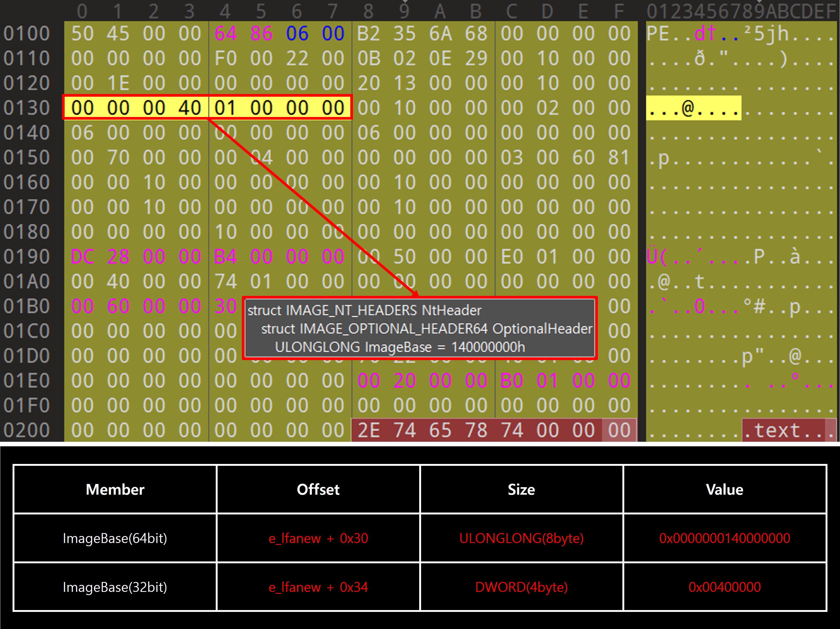Click byte 81 at end of row 0150
The width and height of the screenshot is (840, 629).
point(619,158)
